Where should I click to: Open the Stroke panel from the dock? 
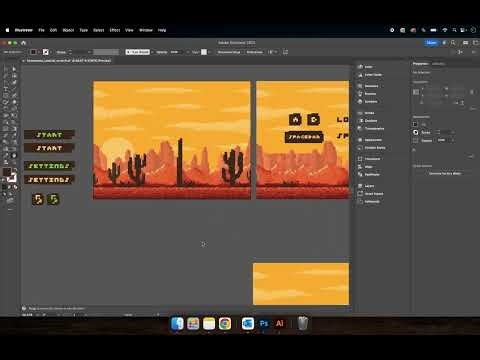point(366,113)
